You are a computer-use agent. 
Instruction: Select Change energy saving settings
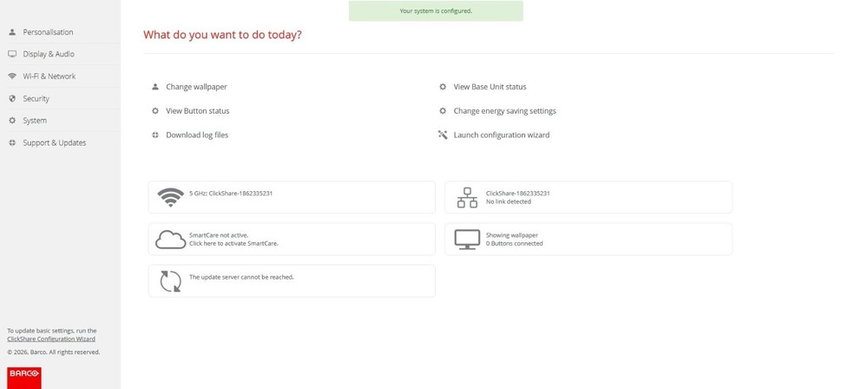point(504,111)
